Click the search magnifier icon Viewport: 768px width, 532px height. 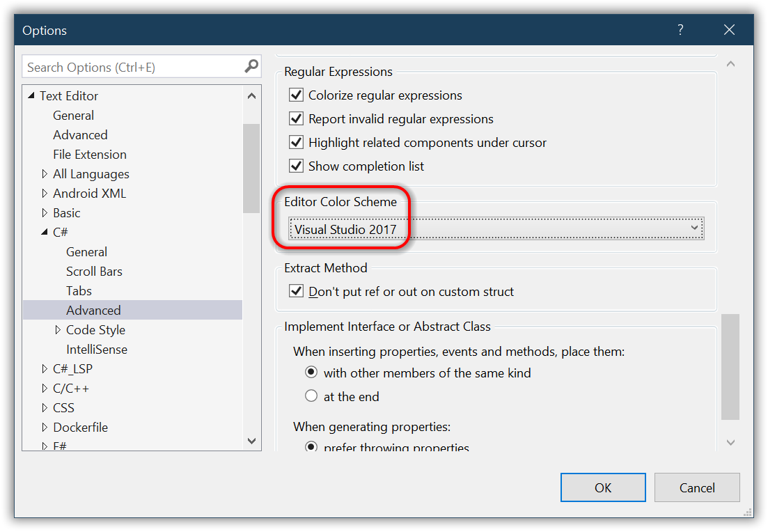click(251, 66)
